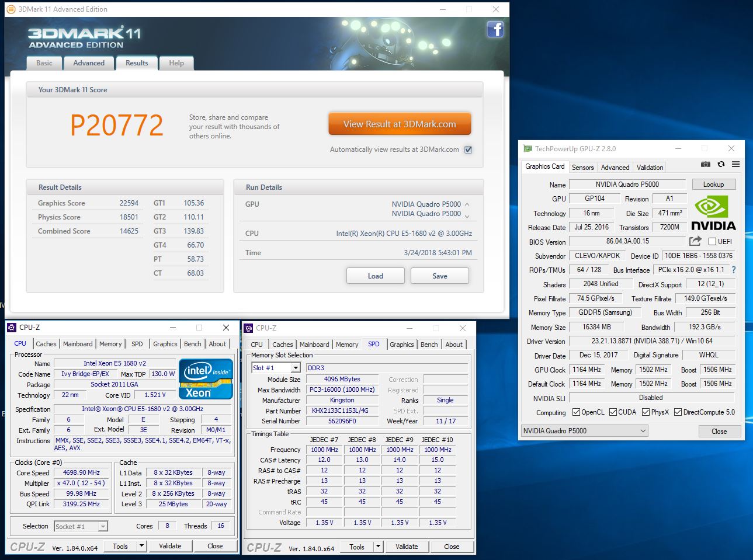Click the GPU-Z refresh icon
The height and width of the screenshot is (560, 753).
[x=721, y=165]
